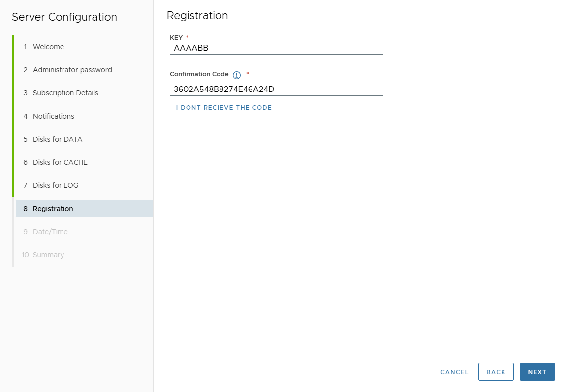This screenshot has height=392, width=566.
Task: Click the greyed-out Date/Time step
Action: click(x=50, y=232)
